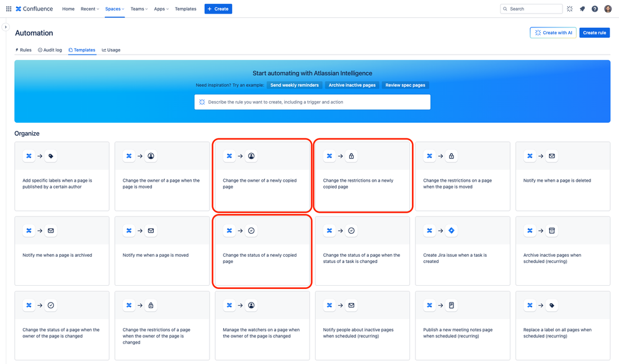Open 'Manage the watchers on a page' text

pyautogui.click(x=261, y=333)
